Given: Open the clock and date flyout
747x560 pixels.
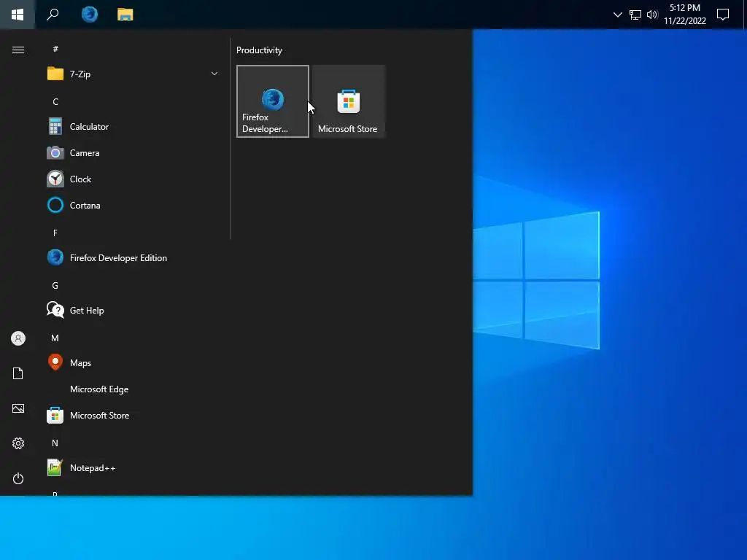Looking at the screenshot, I should tap(684, 15).
